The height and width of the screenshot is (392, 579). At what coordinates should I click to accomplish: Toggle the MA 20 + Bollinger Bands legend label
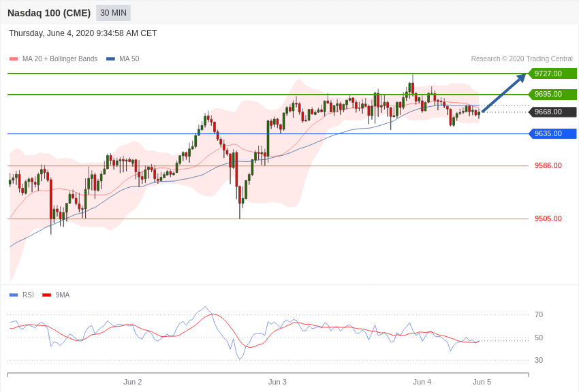60,59
